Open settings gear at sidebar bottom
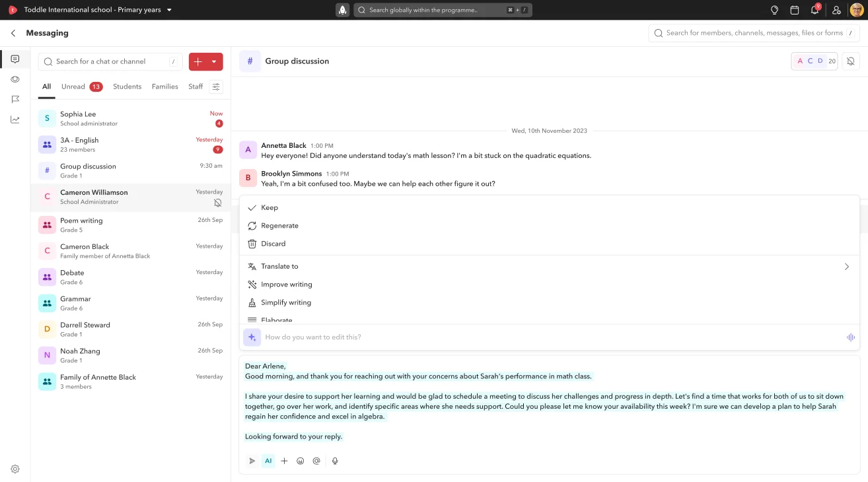Viewport: 868px width, 482px height. point(15,469)
